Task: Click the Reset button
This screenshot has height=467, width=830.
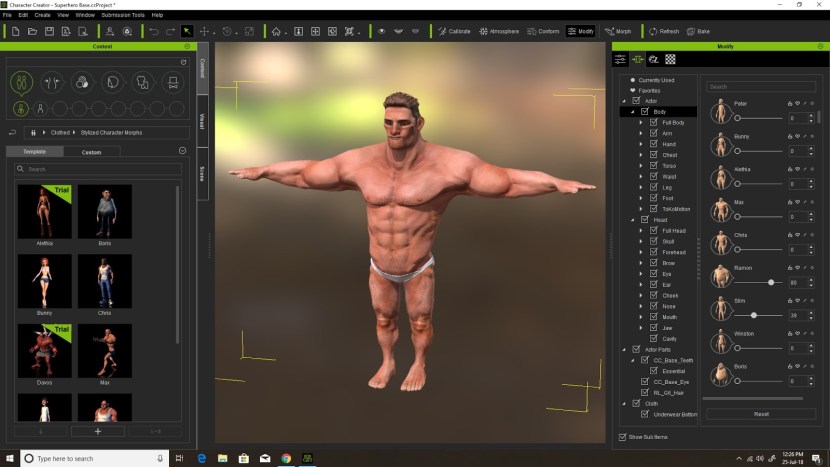Action: (761, 413)
